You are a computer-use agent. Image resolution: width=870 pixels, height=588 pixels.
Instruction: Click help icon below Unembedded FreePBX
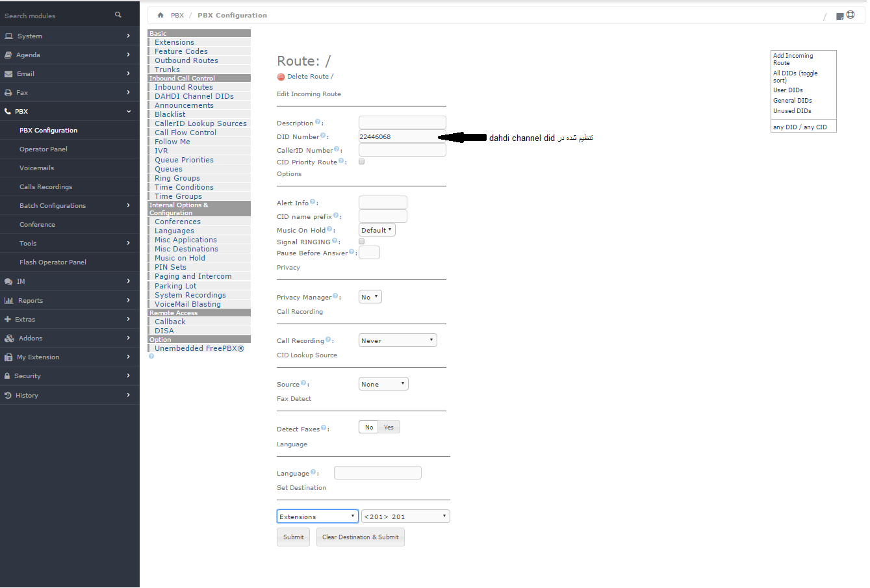151,356
